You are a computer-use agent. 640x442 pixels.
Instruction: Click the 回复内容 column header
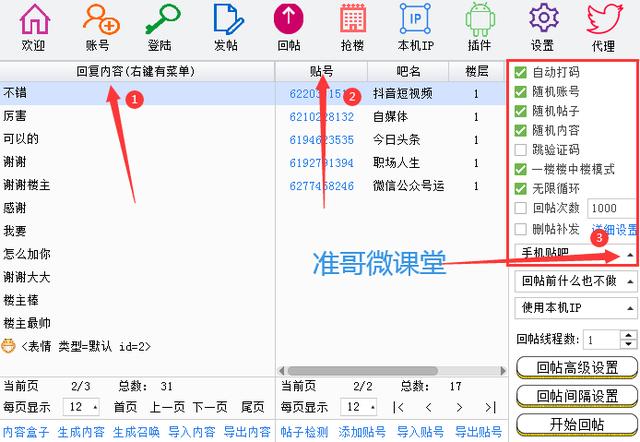136,71
